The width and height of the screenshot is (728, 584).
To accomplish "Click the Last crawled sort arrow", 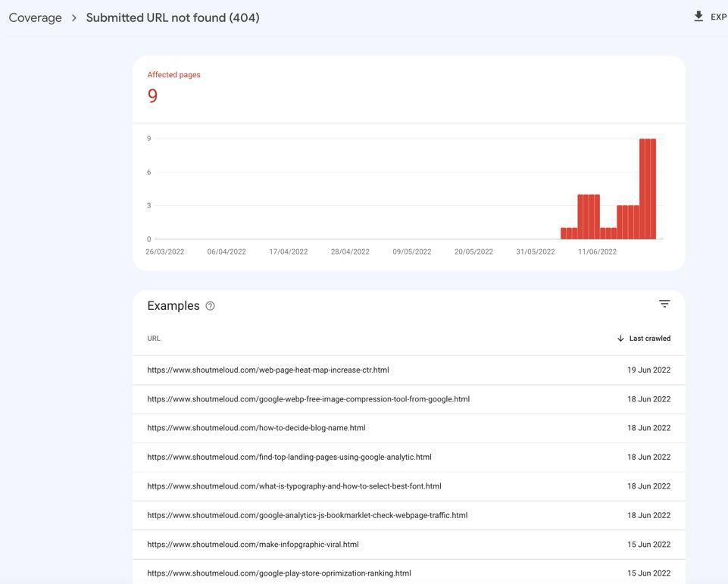I will 620,339.
